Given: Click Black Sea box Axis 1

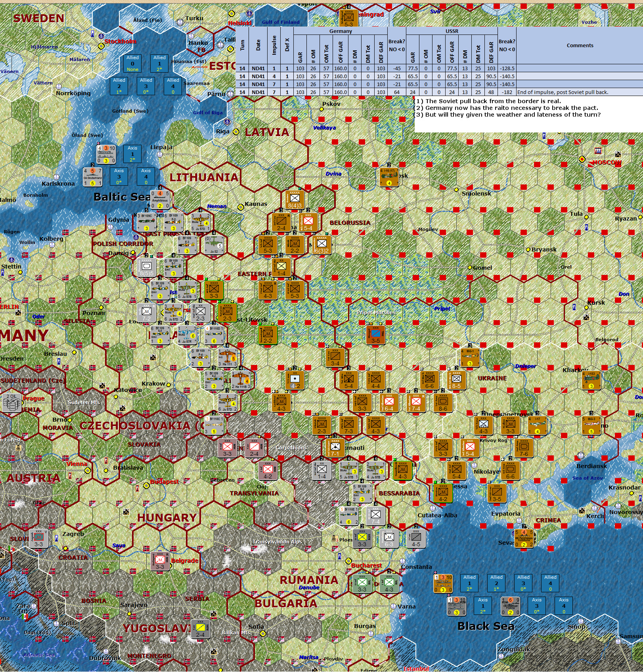Looking at the screenshot, I should click(483, 606).
